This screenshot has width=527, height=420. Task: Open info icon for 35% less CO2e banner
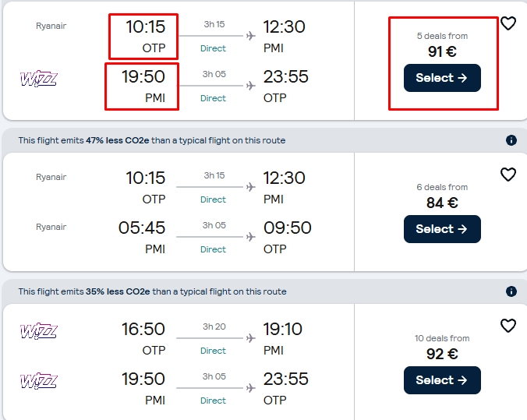point(511,291)
